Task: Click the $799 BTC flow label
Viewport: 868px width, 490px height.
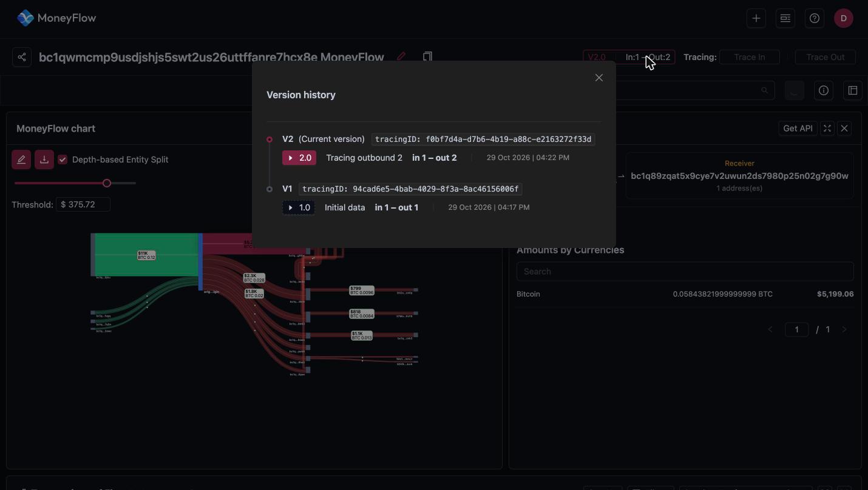Action: (362, 290)
